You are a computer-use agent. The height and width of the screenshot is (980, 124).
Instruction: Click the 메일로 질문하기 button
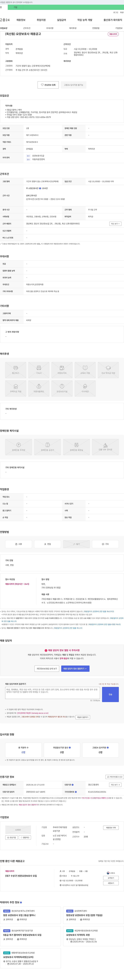click(x=83, y=717)
